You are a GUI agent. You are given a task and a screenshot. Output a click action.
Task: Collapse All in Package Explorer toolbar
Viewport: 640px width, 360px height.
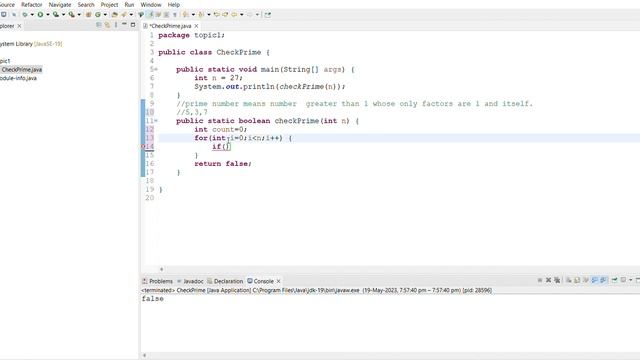tap(99, 25)
